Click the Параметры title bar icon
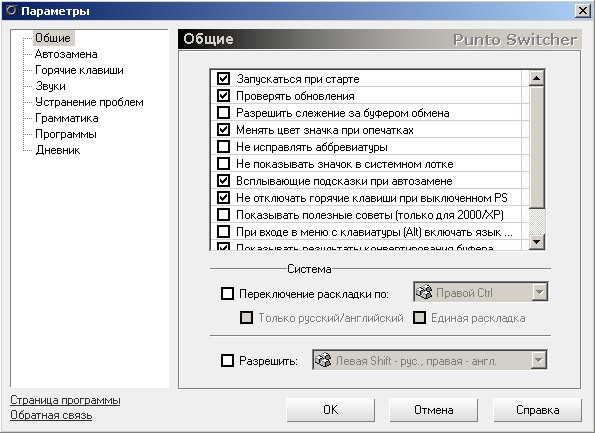Screen dimensions: 595x433 click(x=11, y=10)
